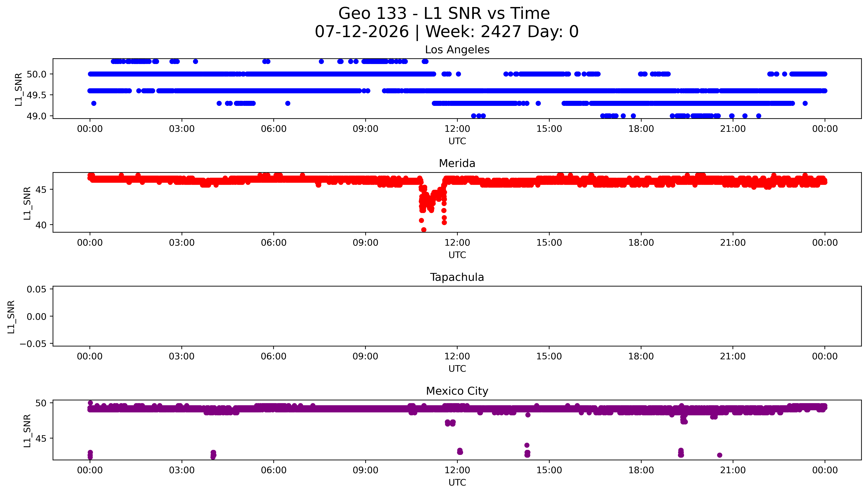
Task: Click the 40 y-axis label in Merida plot
Action: tap(41, 225)
